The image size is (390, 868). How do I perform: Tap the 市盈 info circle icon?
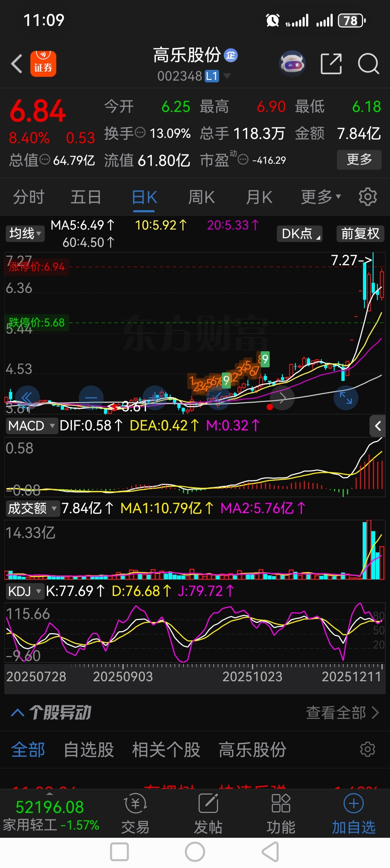click(243, 159)
